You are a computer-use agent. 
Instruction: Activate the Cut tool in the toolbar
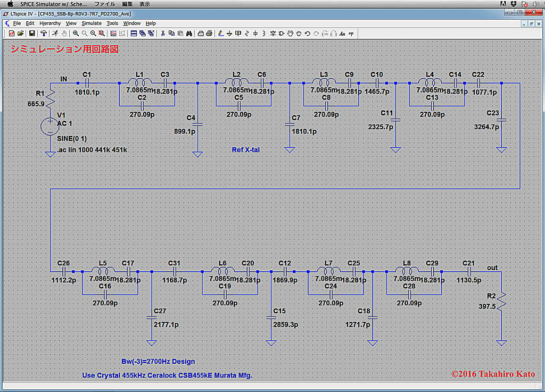click(163, 34)
